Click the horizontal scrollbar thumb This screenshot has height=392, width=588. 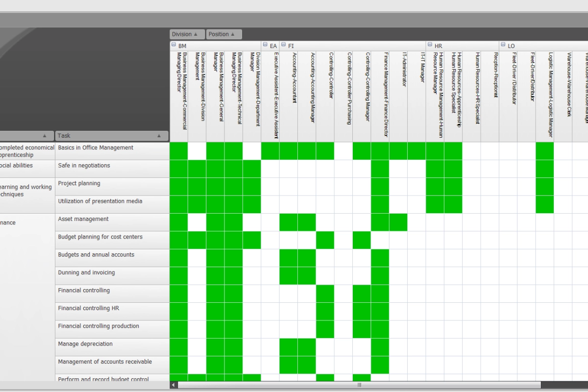[x=359, y=385]
